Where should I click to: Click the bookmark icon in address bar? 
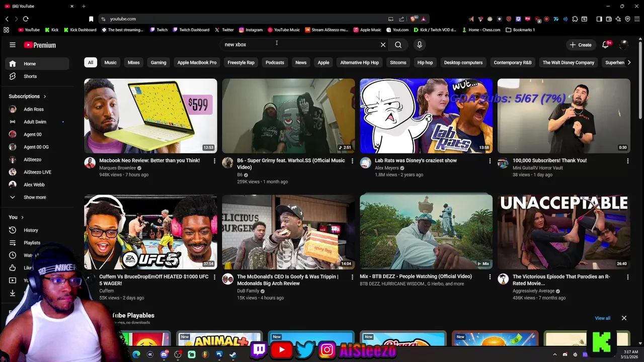91,19
